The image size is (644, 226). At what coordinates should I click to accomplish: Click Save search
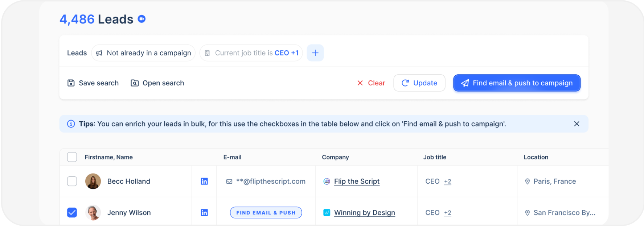click(x=93, y=83)
